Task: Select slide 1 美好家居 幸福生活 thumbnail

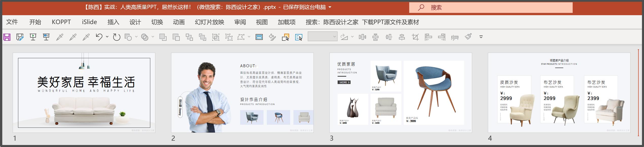Action: point(84,93)
